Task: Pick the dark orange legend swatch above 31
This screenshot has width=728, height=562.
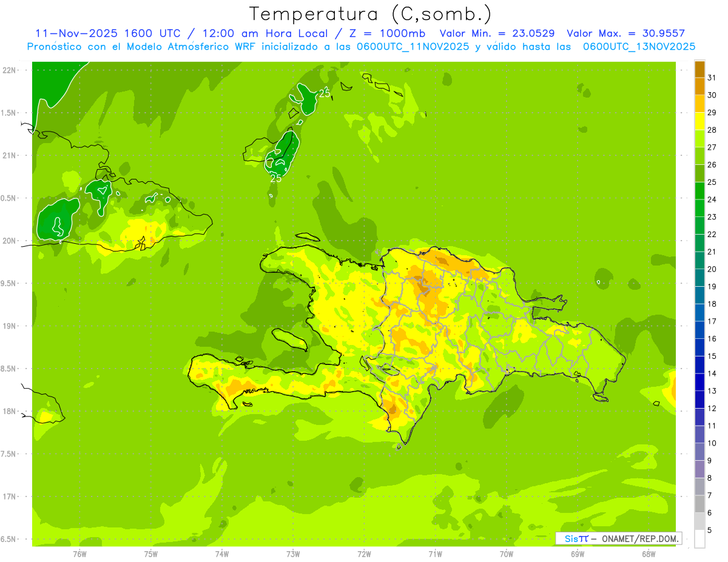Action: (x=699, y=69)
